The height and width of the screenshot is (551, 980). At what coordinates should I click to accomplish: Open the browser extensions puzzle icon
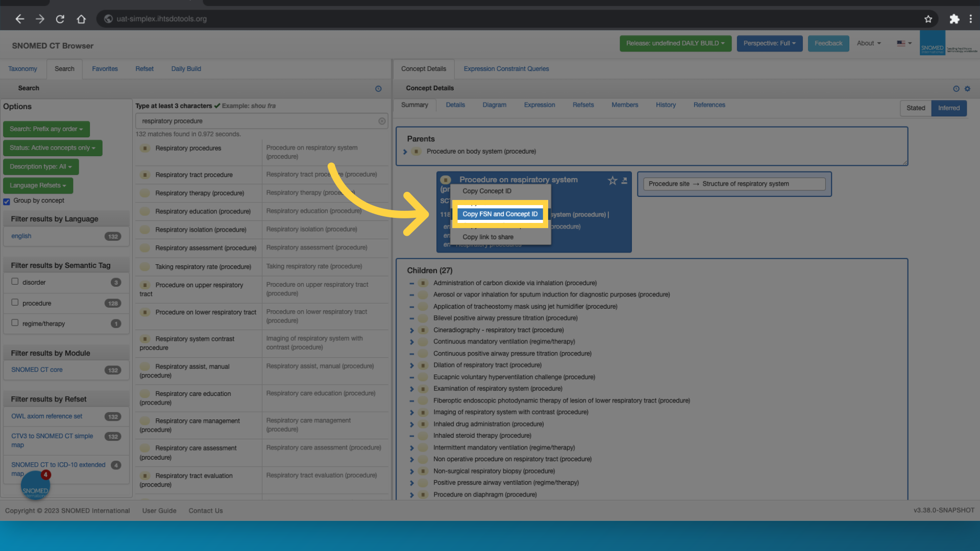[x=954, y=19]
